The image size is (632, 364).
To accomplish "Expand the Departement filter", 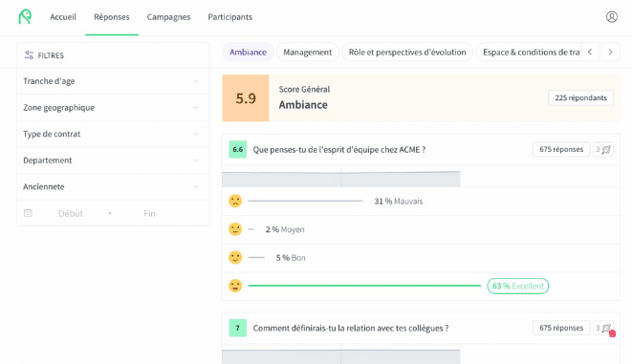I will pos(113,161).
